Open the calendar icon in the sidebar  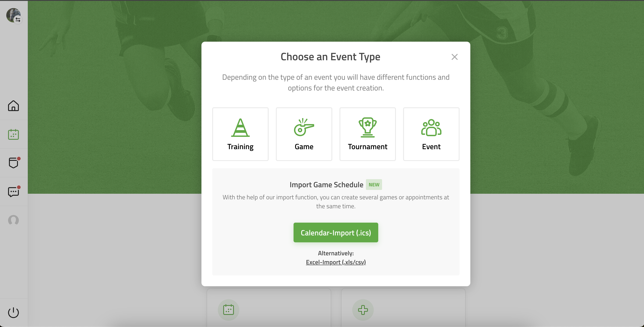pyautogui.click(x=13, y=134)
